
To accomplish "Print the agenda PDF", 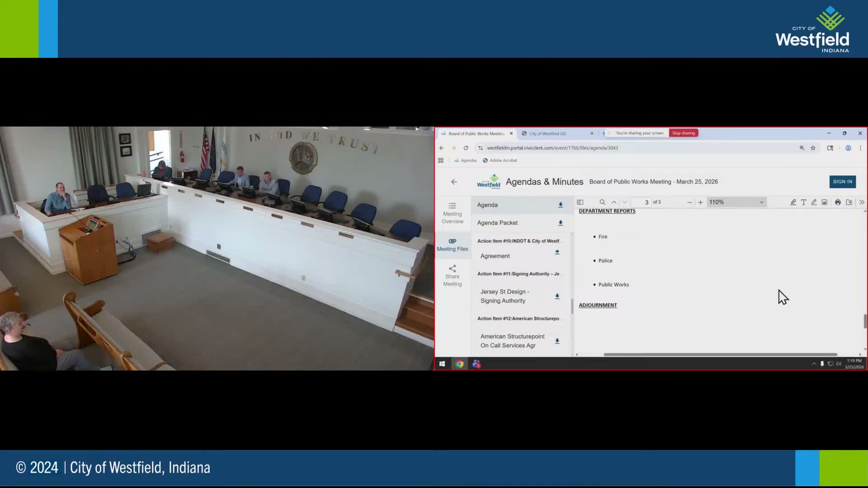I will [x=838, y=202].
